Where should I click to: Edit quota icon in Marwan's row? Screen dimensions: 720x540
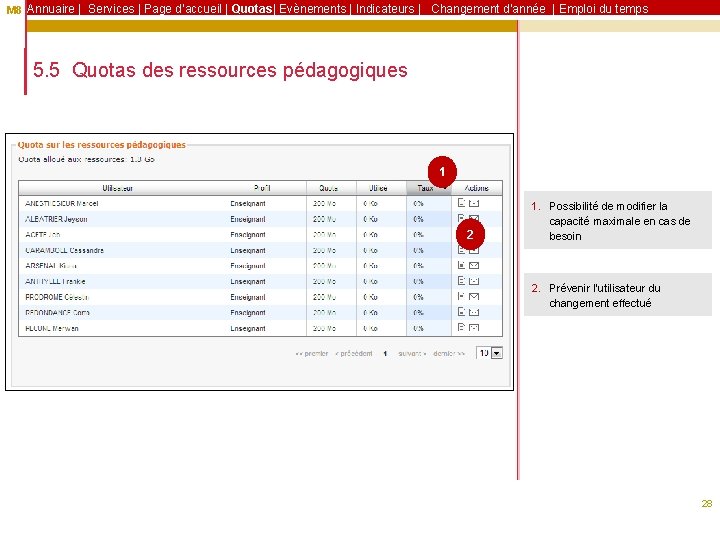point(461,328)
